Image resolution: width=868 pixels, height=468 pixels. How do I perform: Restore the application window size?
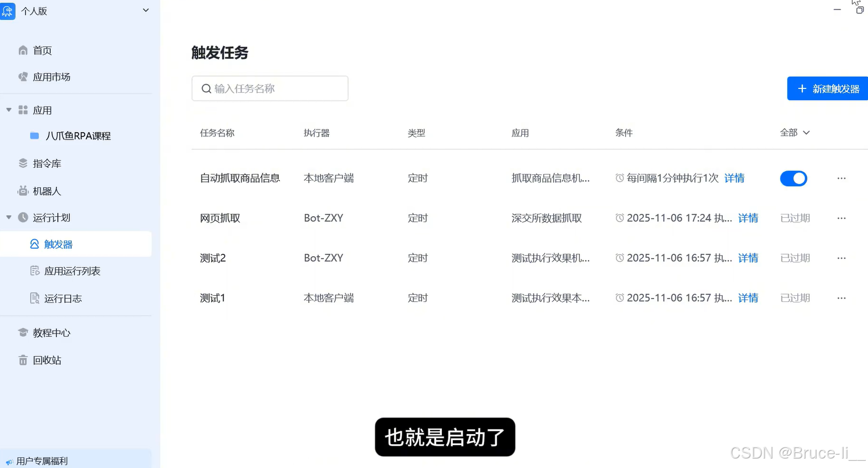coord(860,10)
